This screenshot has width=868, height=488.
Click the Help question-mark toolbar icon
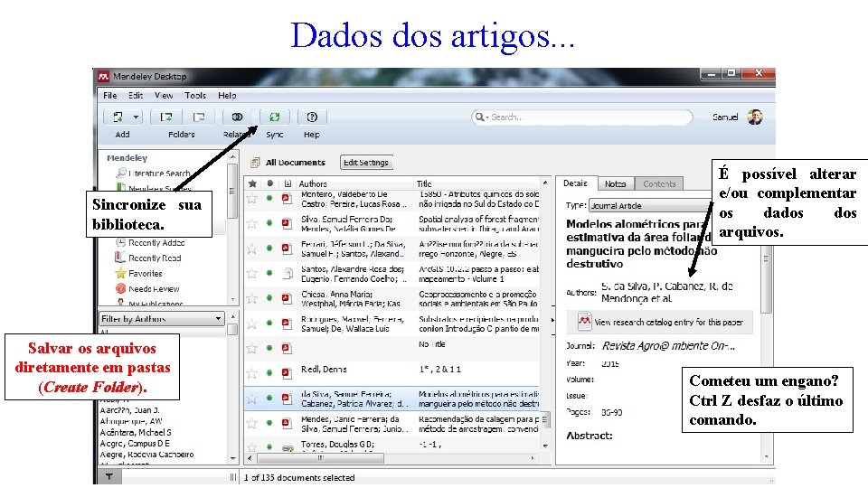tap(312, 117)
